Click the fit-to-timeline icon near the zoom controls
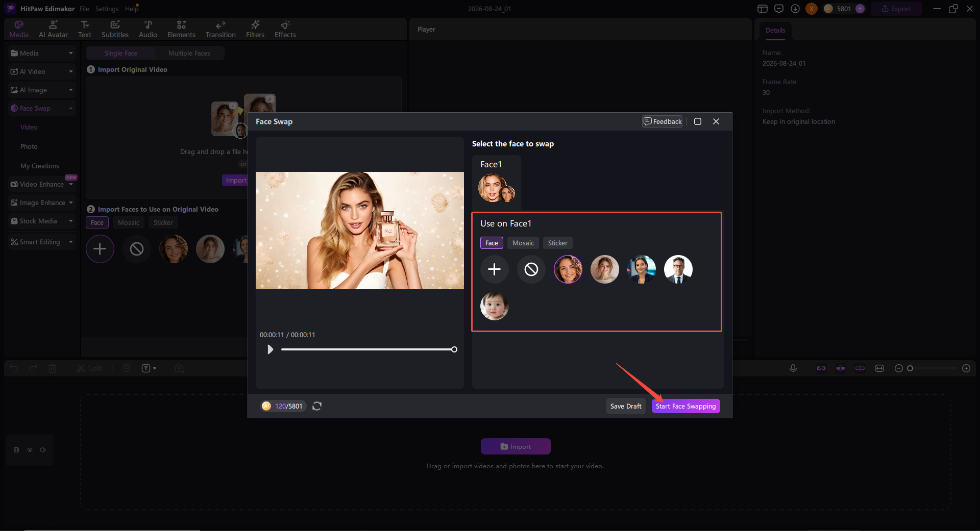 point(879,368)
